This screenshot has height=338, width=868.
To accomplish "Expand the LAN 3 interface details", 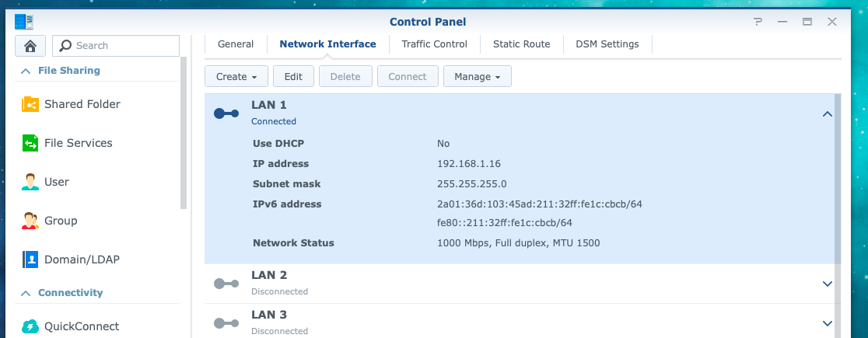I will pos(827,323).
